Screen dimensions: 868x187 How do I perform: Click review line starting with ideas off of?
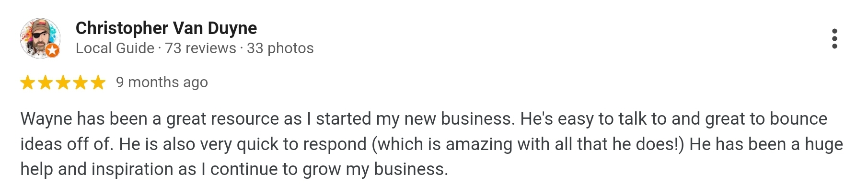point(431,144)
